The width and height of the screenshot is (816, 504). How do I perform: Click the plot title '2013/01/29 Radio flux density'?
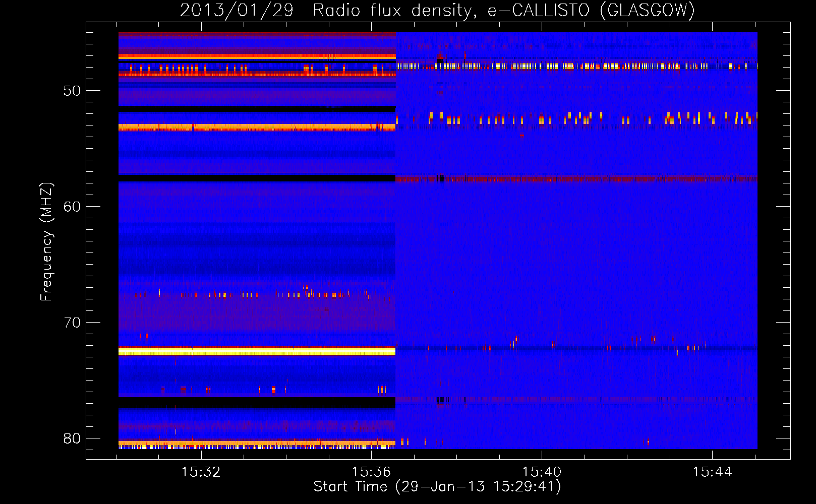[329, 10]
